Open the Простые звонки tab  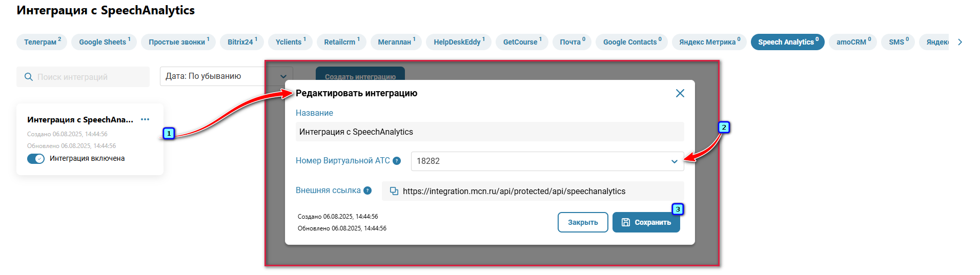coord(178,42)
